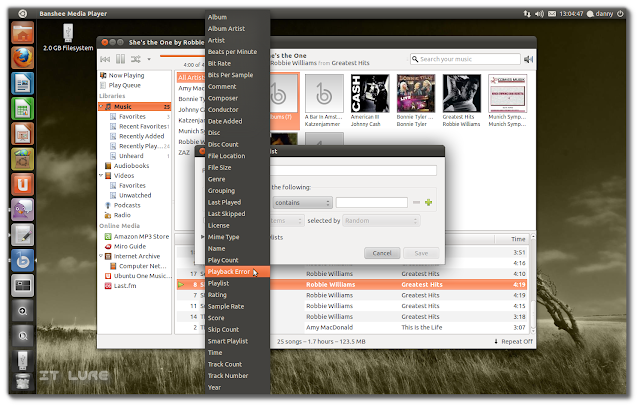Collapse the Music library expander
This screenshot has height=408, width=640.
click(x=101, y=106)
